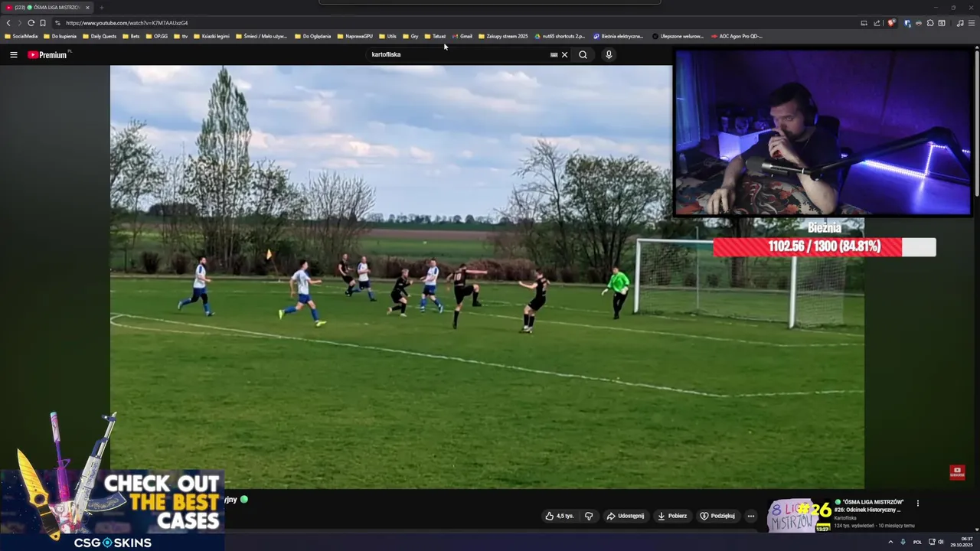
Task: Open the taskbar clock showing 06:37
Action: click(x=962, y=542)
